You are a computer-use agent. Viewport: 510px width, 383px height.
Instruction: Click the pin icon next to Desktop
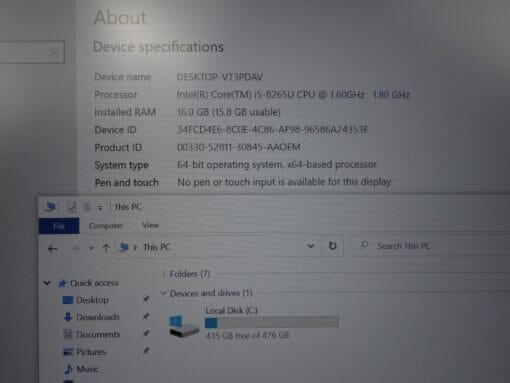[x=146, y=299]
